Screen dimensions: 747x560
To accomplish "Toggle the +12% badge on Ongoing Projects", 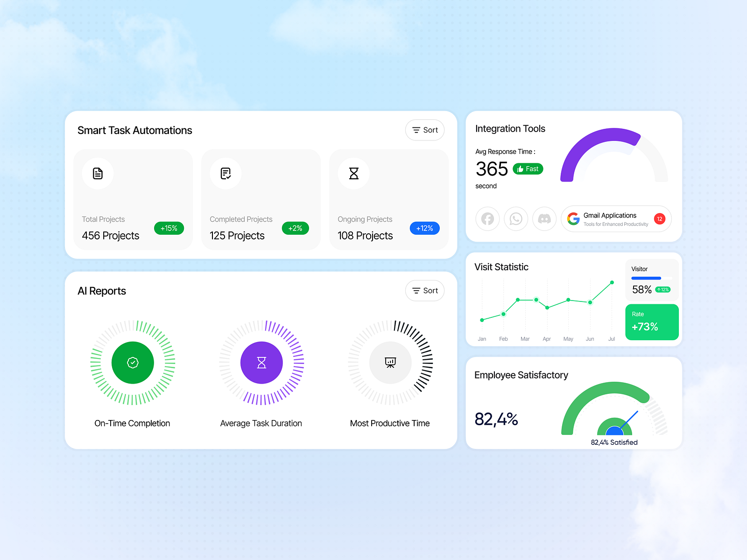I will [424, 228].
